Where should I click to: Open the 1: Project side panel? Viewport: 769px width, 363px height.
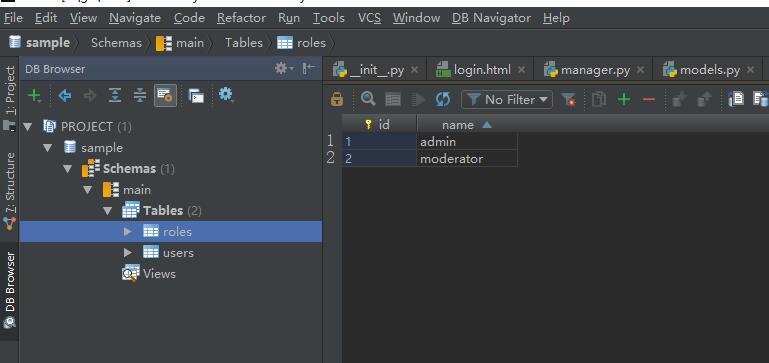point(9,98)
